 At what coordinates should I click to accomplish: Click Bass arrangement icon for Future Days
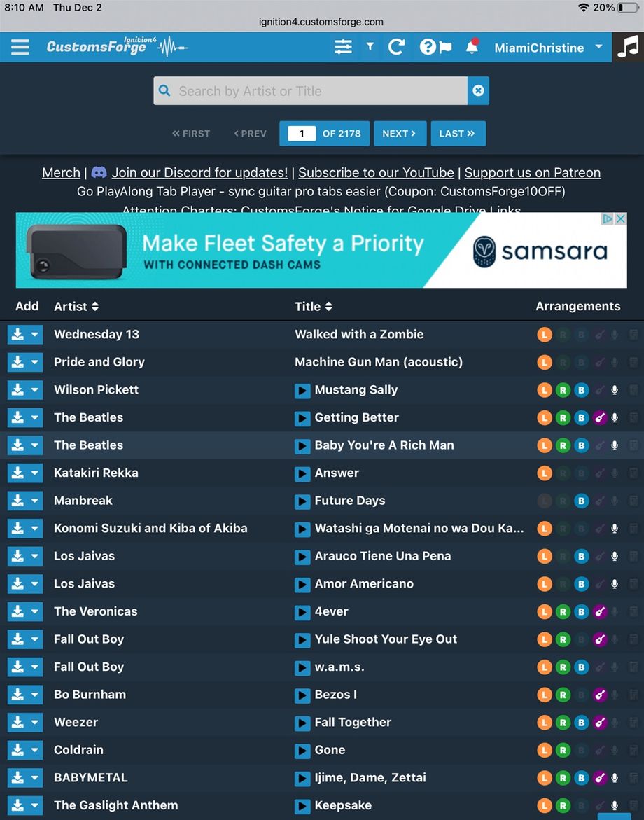(581, 501)
